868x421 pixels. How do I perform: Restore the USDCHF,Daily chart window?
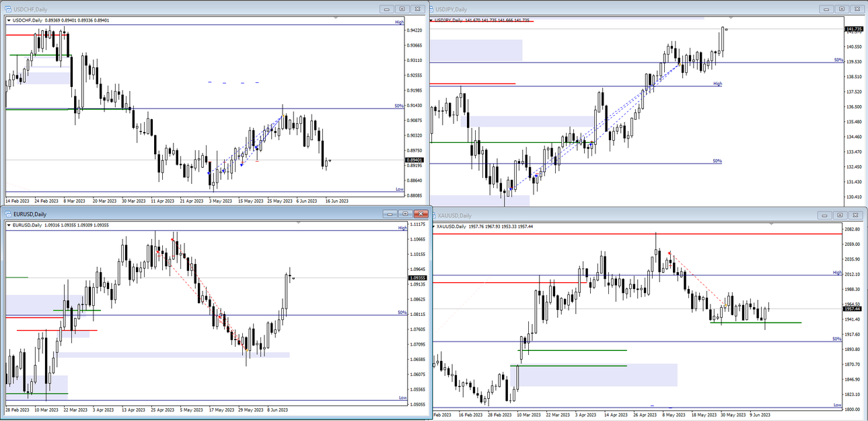(x=402, y=9)
